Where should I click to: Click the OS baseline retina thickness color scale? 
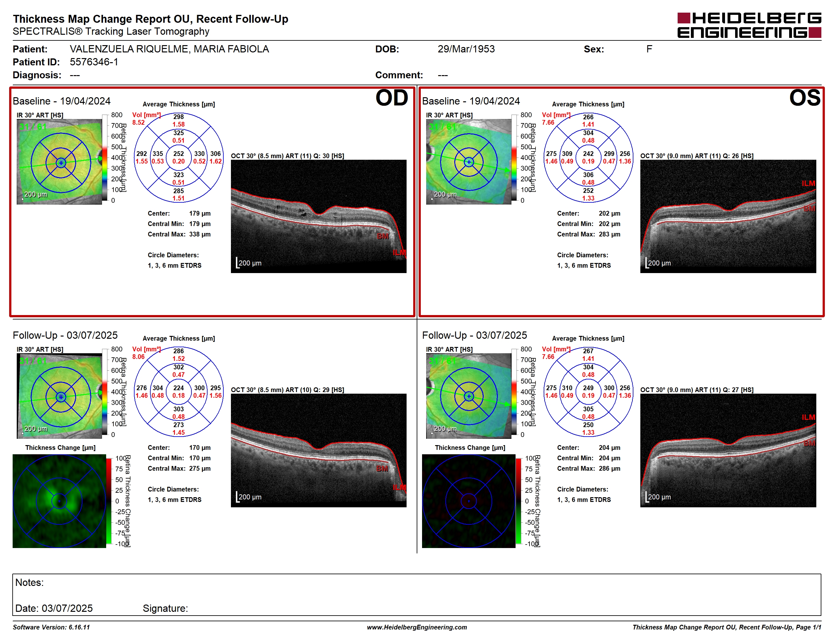click(x=514, y=158)
